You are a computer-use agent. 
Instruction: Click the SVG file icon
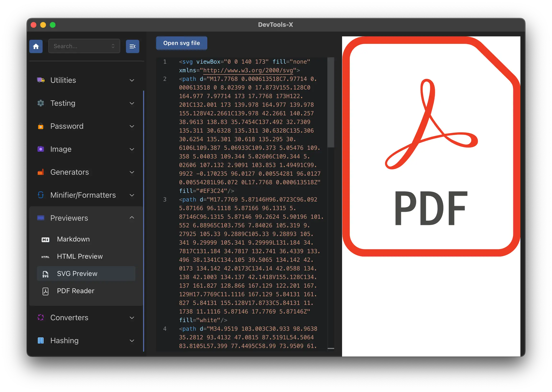[45, 274]
